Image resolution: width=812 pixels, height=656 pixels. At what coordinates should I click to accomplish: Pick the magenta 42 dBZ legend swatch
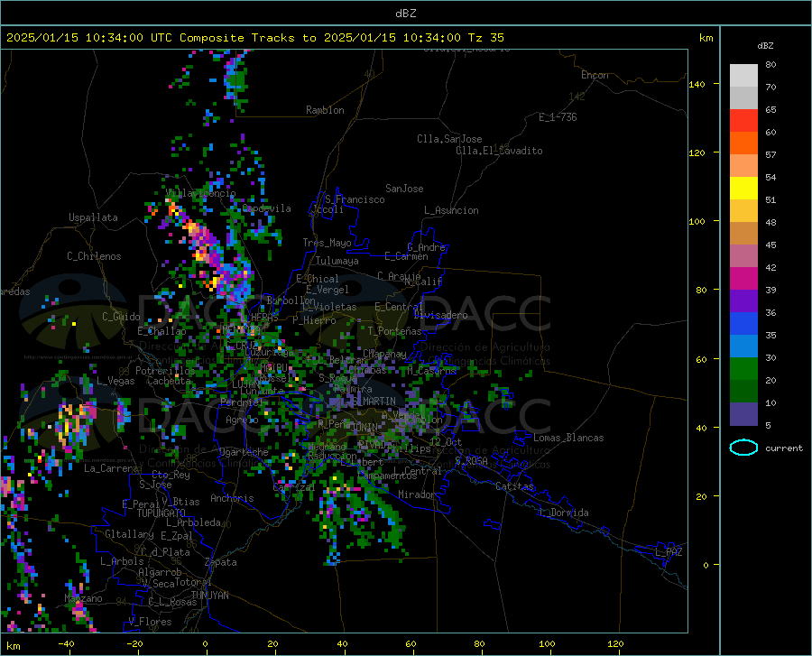743,279
